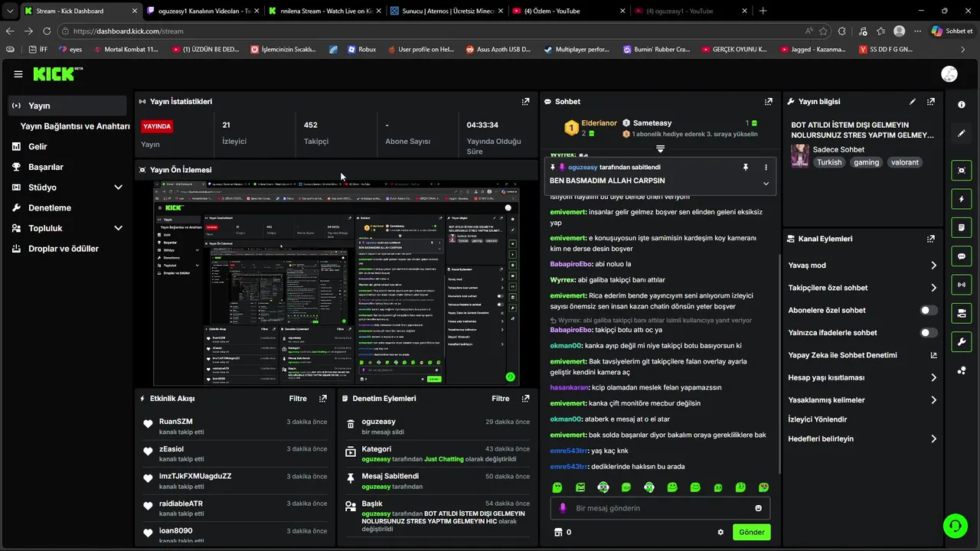Click the stream preview thumbnail
The width and height of the screenshot is (980, 551).
(x=337, y=283)
